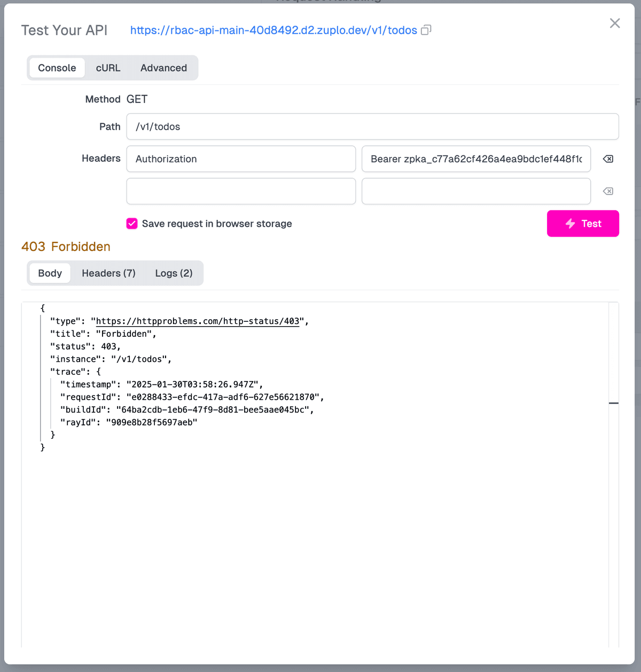Open the Logs (2) tab
This screenshot has width=641, height=672.
[174, 273]
